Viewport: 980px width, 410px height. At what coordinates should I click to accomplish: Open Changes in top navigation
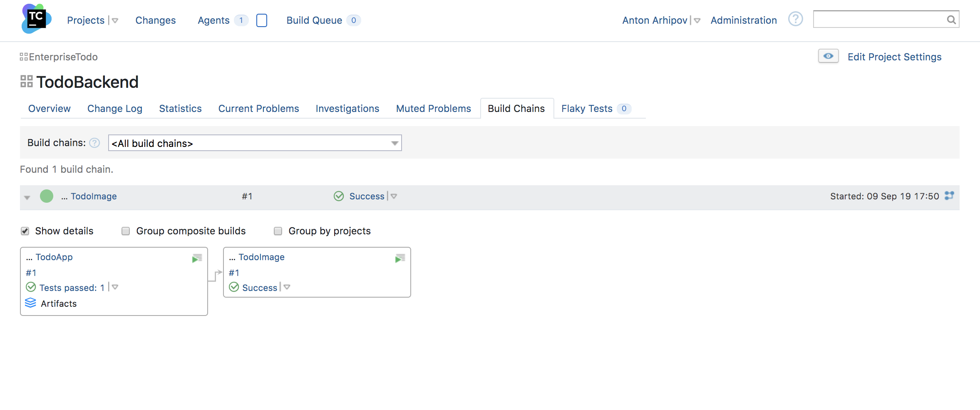[156, 20]
